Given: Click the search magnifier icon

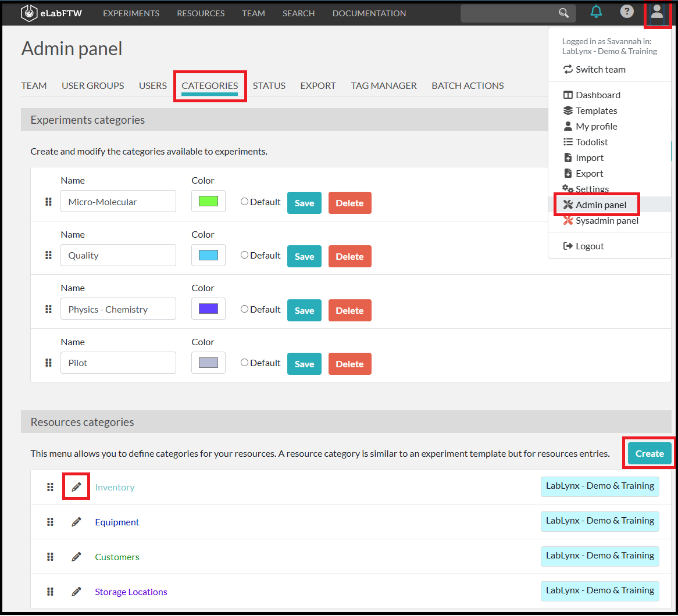Looking at the screenshot, I should (563, 13).
